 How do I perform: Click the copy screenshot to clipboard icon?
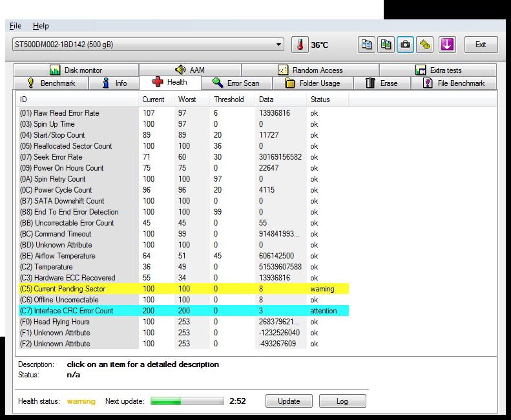(x=386, y=45)
